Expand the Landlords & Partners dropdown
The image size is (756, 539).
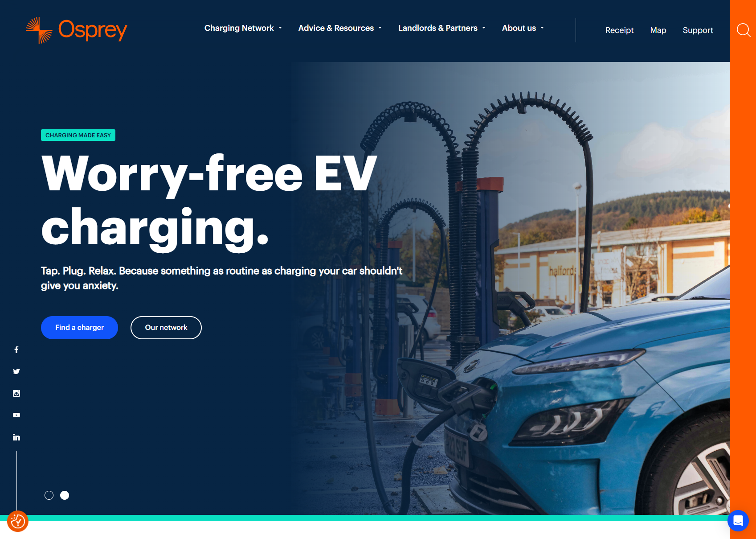pos(442,28)
